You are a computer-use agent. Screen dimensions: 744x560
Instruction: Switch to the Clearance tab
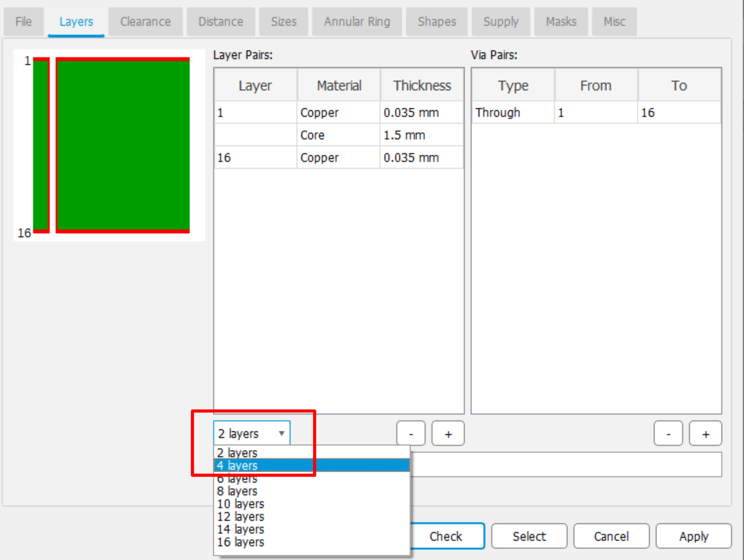(145, 22)
